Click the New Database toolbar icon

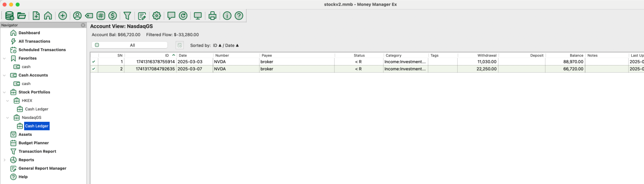pyautogui.click(x=9, y=16)
